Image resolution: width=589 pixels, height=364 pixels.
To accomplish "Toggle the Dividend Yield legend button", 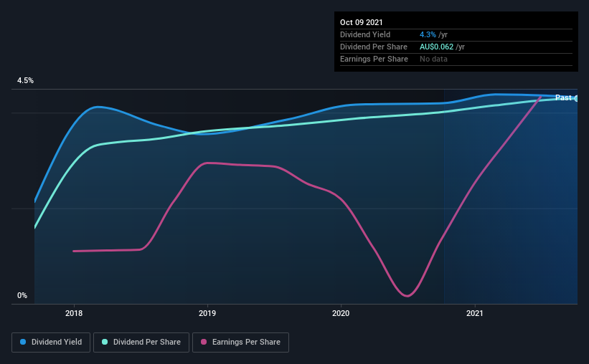I will pos(51,343).
